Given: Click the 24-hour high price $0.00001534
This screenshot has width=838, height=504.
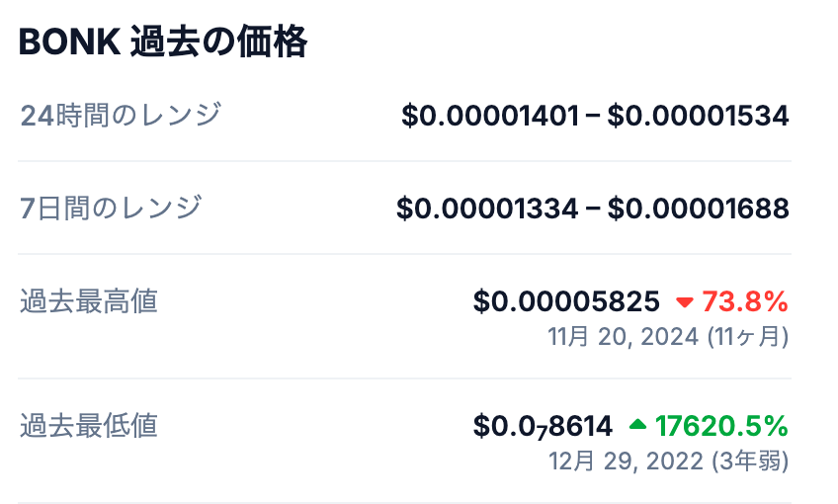Looking at the screenshot, I should point(698,116).
